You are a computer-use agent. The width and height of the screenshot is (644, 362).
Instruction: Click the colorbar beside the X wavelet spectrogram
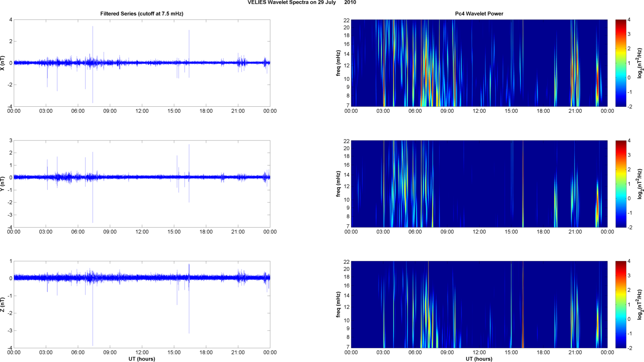(621, 63)
